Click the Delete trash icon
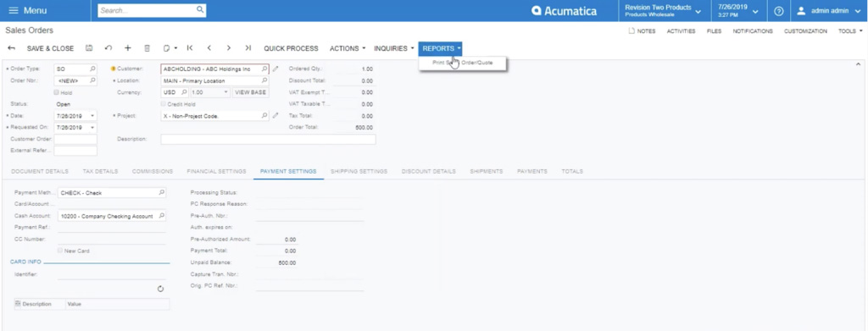 [x=147, y=48]
